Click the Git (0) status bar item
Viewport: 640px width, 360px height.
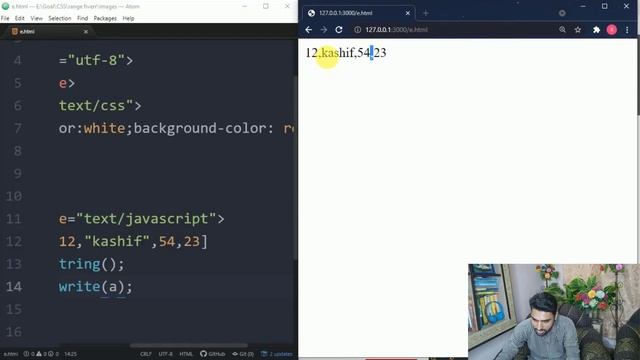click(243, 354)
